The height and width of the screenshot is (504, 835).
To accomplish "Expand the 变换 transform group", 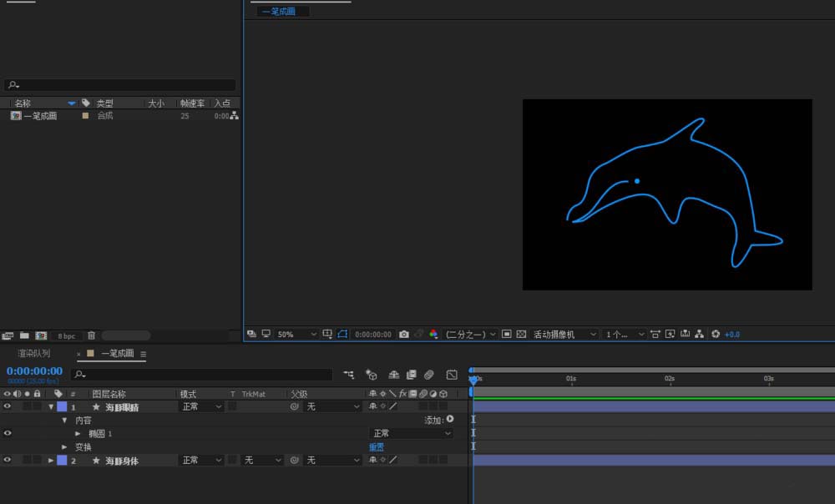I will (65, 447).
